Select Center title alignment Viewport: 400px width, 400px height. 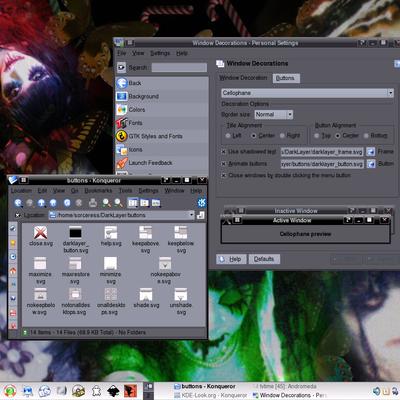[254, 136]
